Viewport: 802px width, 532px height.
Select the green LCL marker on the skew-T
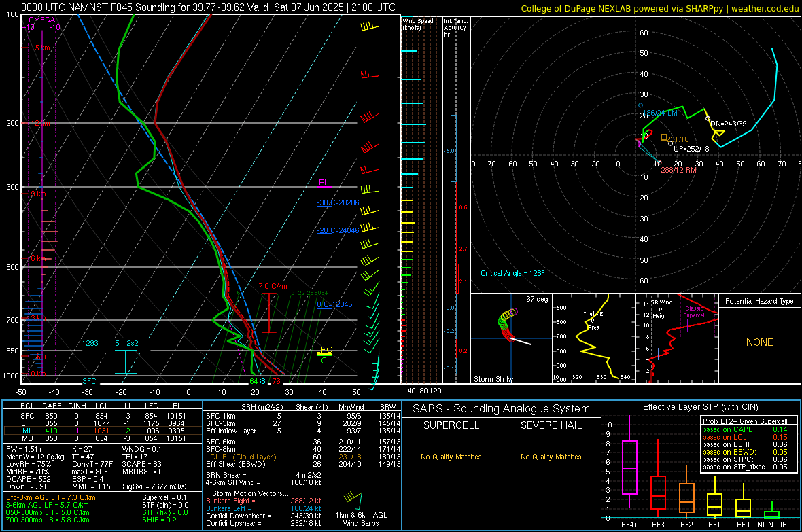pos(324,361)
